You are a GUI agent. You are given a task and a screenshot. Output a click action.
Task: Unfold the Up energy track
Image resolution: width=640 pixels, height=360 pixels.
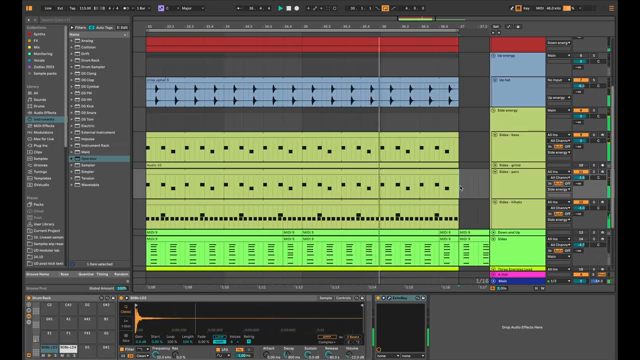click(x=493, y=56)
